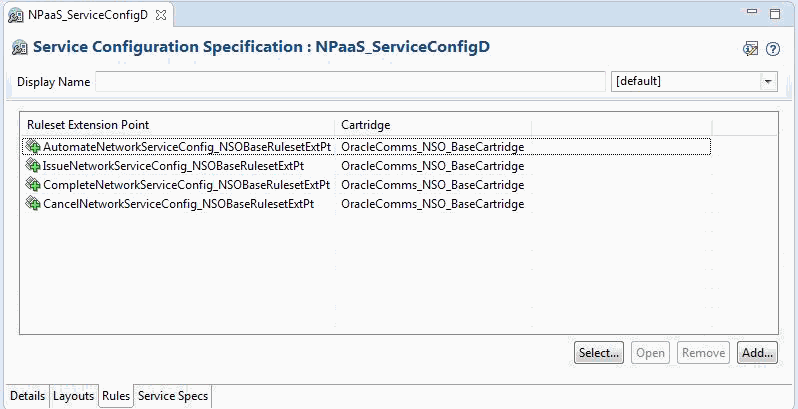Click the info edit icon beside help

click(x=751, y=49)
